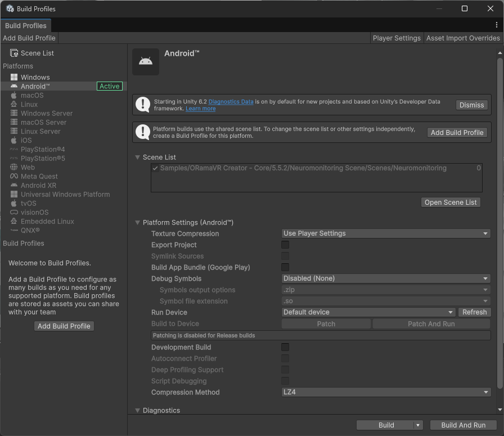The height and width of the screenshot is (436, 504).
Task: Click the settings panel vertical scrollbar
Action: tap(500, 223)
